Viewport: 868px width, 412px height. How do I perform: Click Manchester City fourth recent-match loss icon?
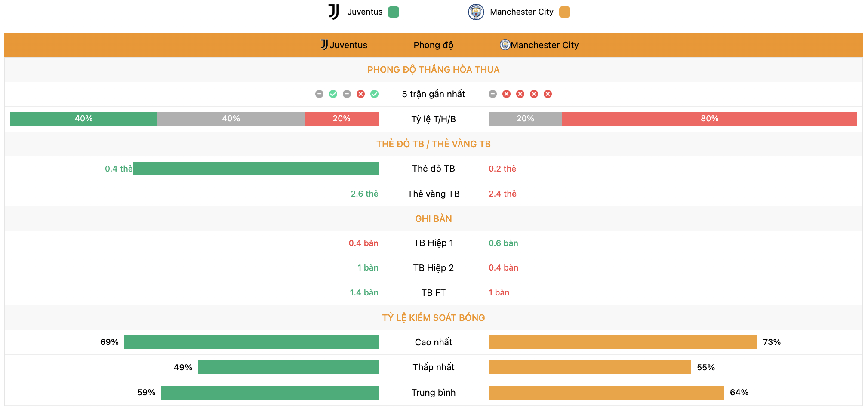534,94
